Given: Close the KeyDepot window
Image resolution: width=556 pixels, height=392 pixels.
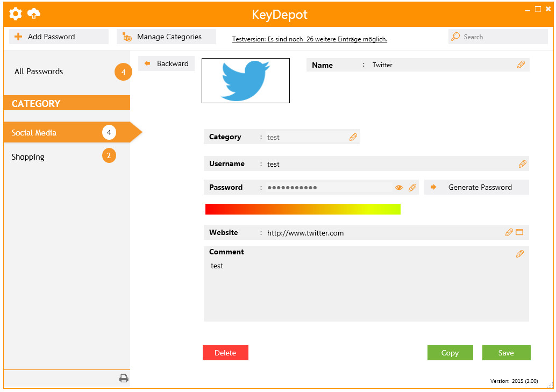Looking at the screenshot, I should [x=548, y=9].
